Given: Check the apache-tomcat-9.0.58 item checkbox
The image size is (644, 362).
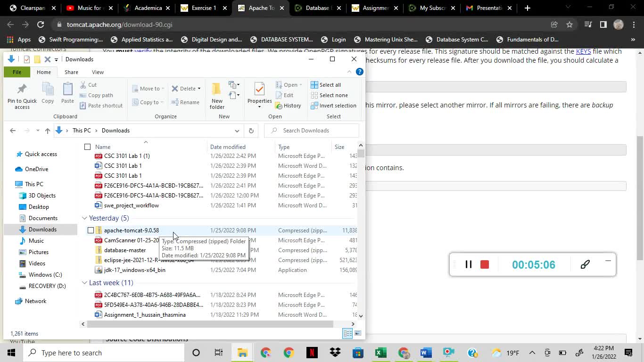Looking at the screenshot, I should click(x=91, y=230).
